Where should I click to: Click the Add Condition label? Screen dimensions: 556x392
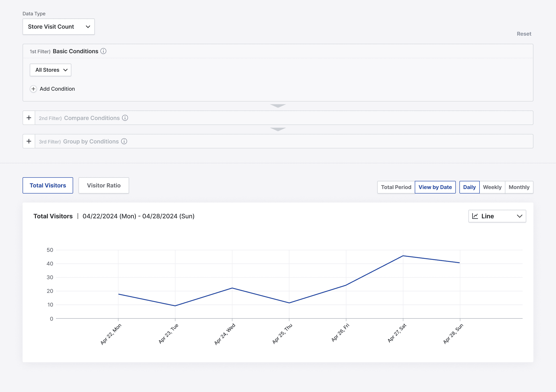[57, 89]
